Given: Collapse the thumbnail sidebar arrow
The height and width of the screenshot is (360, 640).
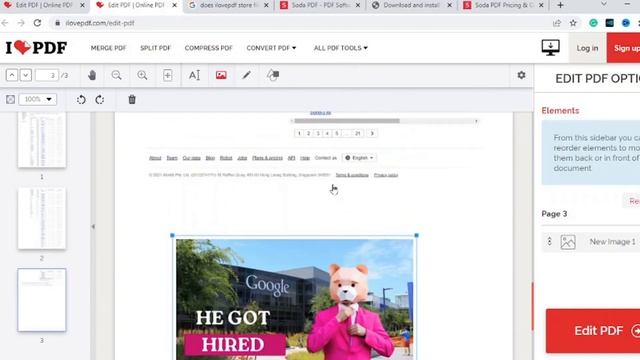Looking at the screenshot, I should (x=93, y=227).
